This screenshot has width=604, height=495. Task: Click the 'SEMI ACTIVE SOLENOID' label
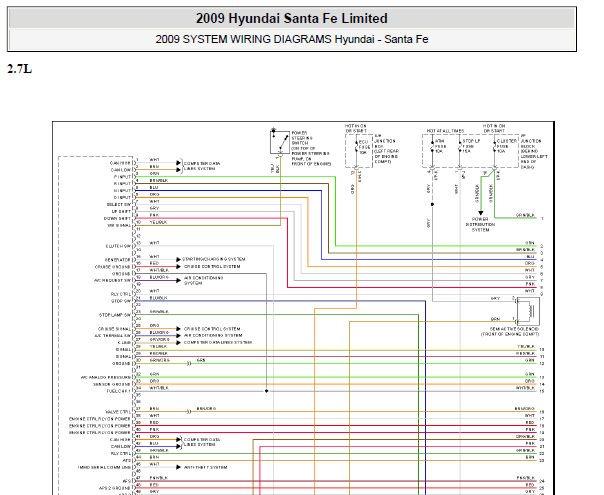coord(514,329)
